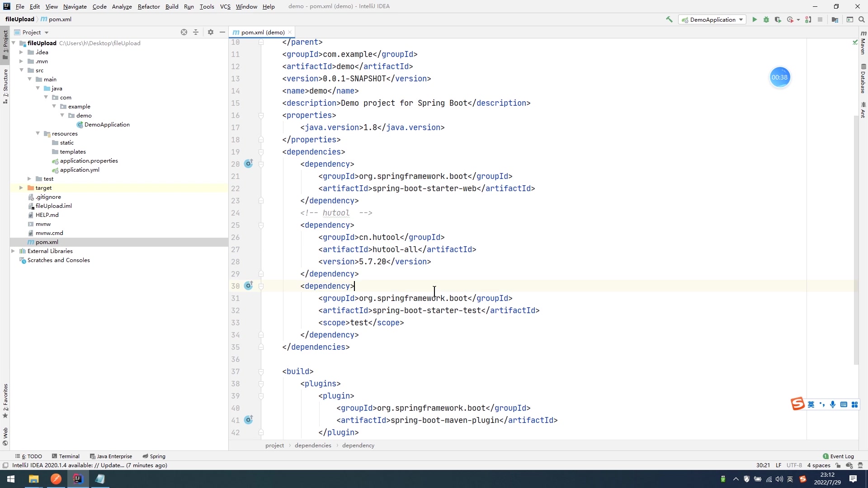Open the Navigate menu
Screen dimensions: 868x488
click(75, 6)
